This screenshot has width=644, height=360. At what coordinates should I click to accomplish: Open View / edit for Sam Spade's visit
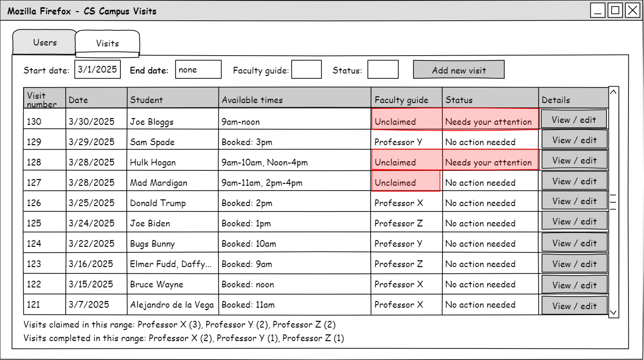[574, 140]
